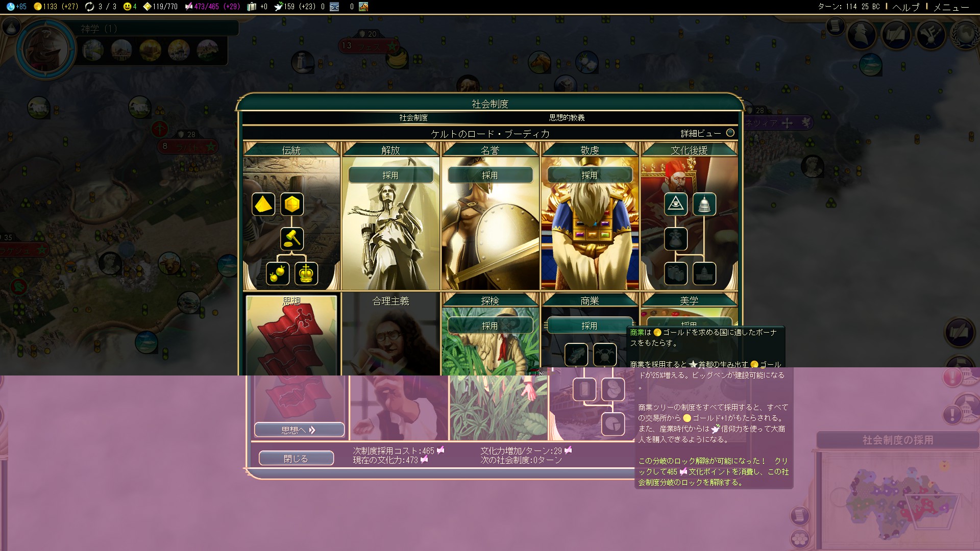980x551 pixels.
Task: Click the science flask icon under top bar
Action: [11, 27]
